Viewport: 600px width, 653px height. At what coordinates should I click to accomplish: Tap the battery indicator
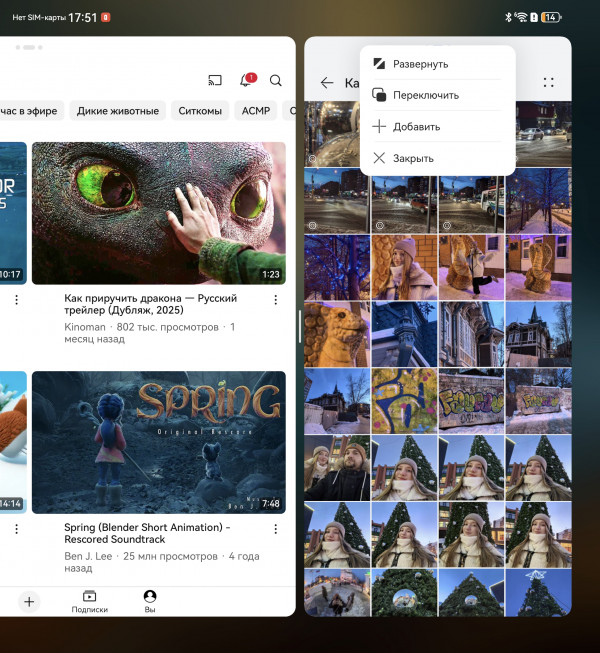pos(551,17)
